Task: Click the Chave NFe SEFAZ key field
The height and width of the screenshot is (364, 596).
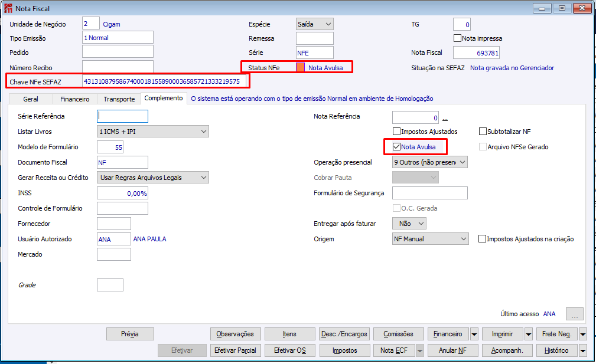Action: point(164,81)
